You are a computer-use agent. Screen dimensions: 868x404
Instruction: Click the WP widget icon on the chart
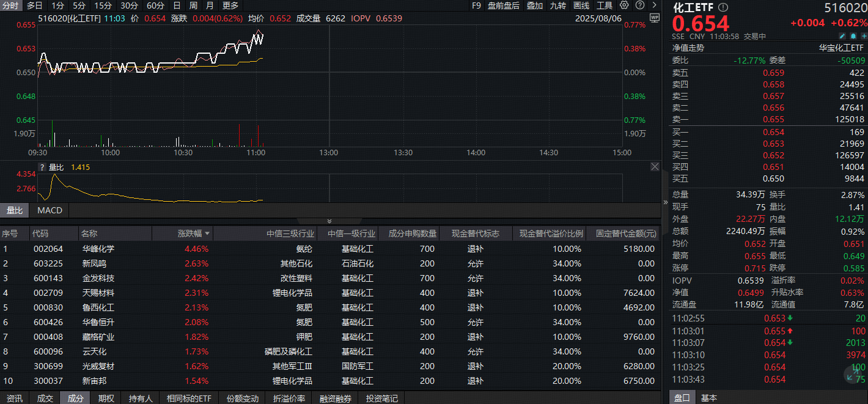coord(654,18)
